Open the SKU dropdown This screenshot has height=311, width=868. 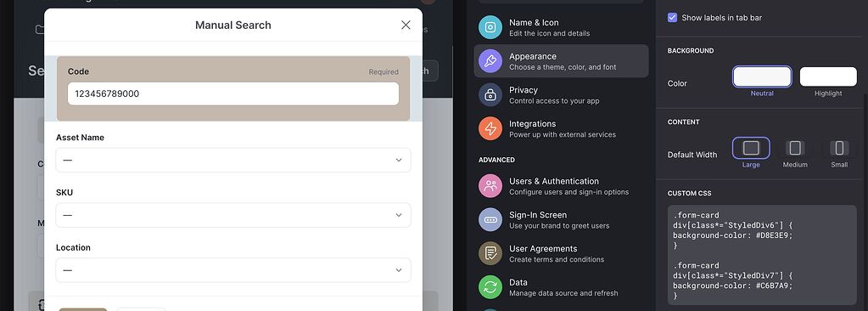point(233,215)
